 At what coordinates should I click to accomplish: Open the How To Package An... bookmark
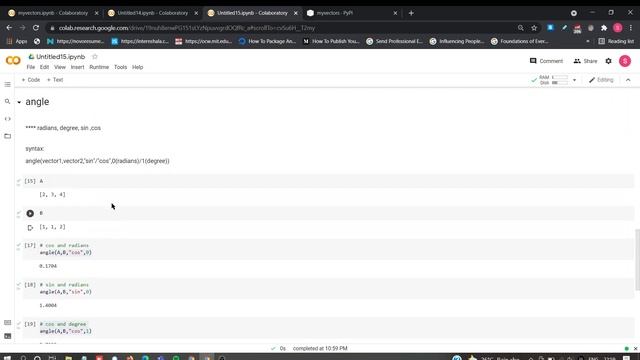(267, 41)
